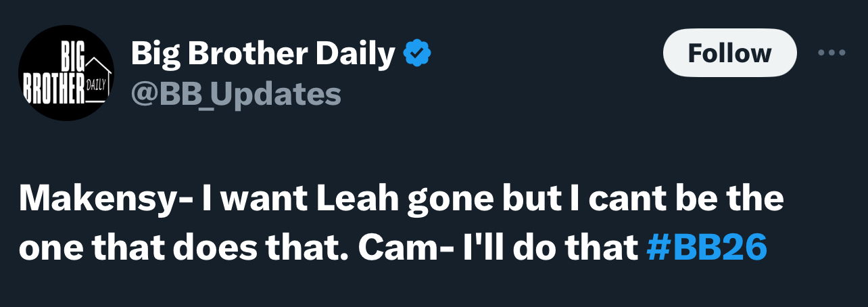The width and height of the screenshot is (868, 307).
Task: Follow the Big Brother Daily account
Action: pyautogui.click(x=730, y=53)
